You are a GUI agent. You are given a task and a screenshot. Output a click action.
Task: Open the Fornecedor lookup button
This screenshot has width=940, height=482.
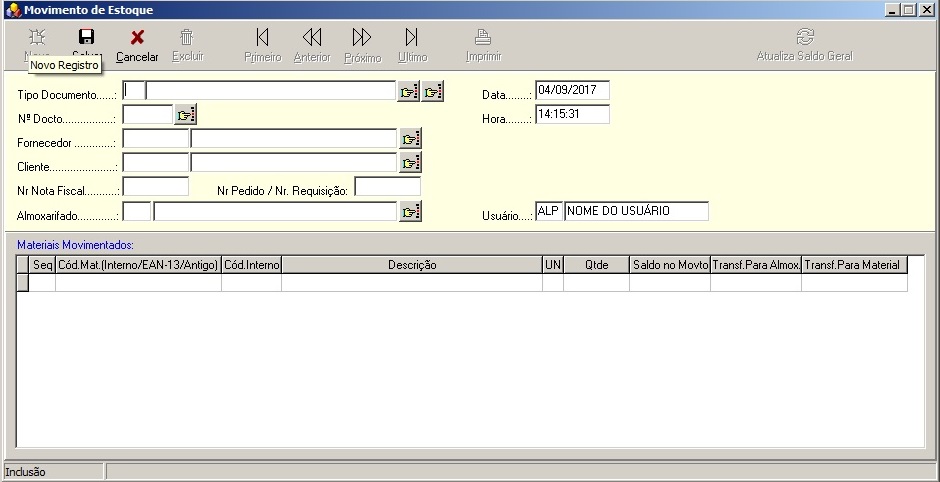[x=409, y=139]
